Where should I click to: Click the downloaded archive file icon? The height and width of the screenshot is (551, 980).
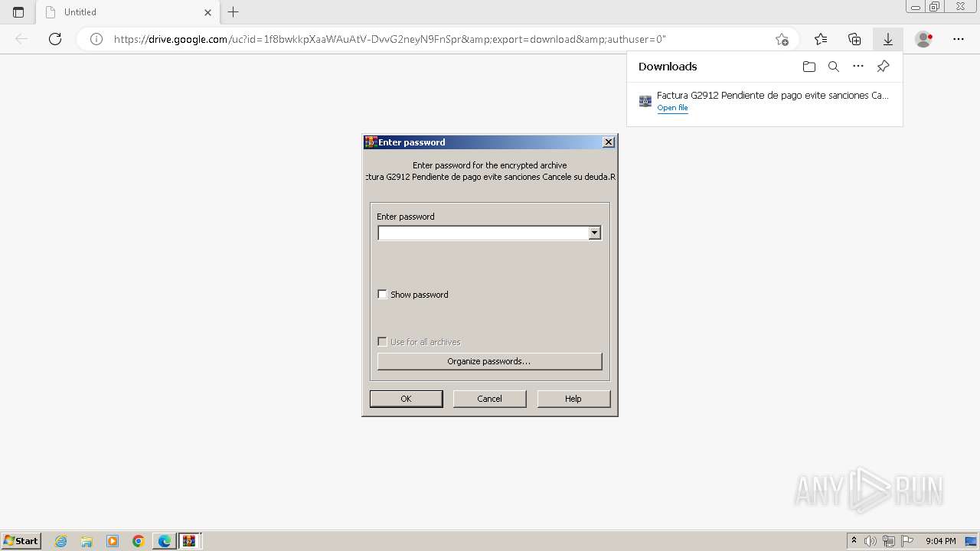click(x=645, y=100)
